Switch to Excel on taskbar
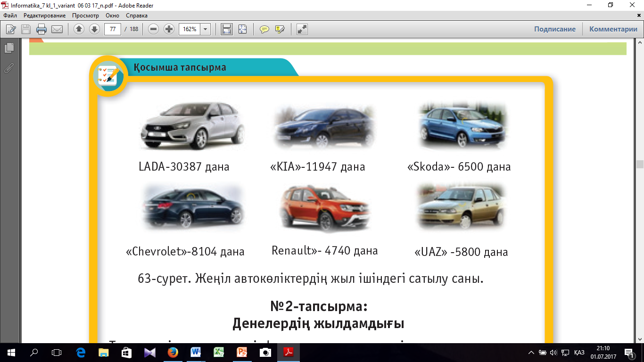The image size is (644, 362). click(x=219, y=352)
